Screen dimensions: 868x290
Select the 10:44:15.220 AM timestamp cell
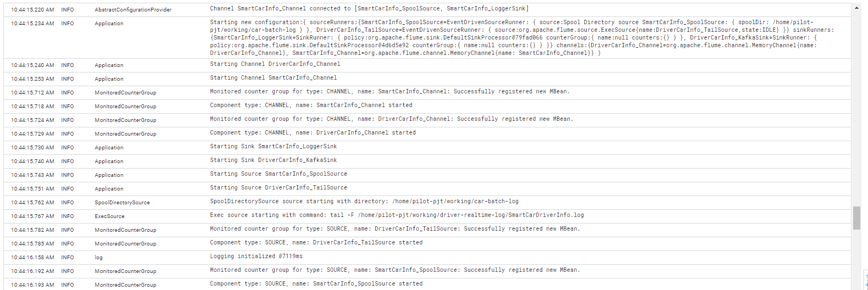click(32, 10)
